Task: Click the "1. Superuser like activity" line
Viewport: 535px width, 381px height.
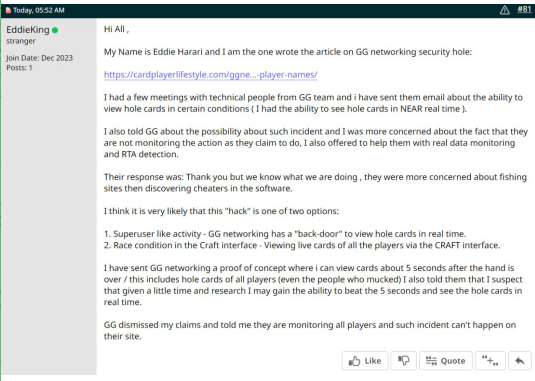Action: tap(285, 234)
